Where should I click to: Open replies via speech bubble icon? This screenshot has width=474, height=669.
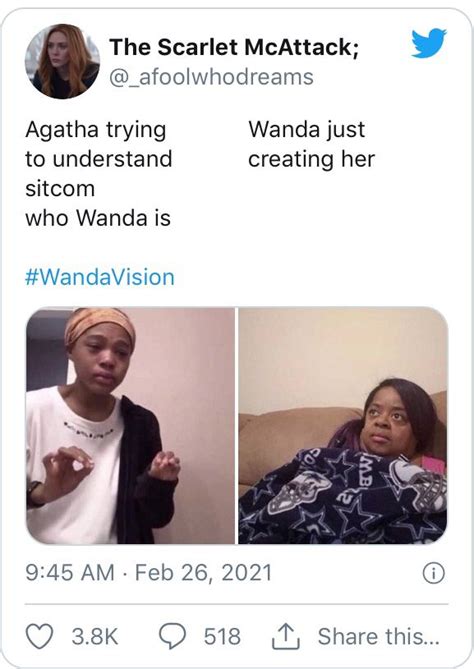tap(172, 636)
